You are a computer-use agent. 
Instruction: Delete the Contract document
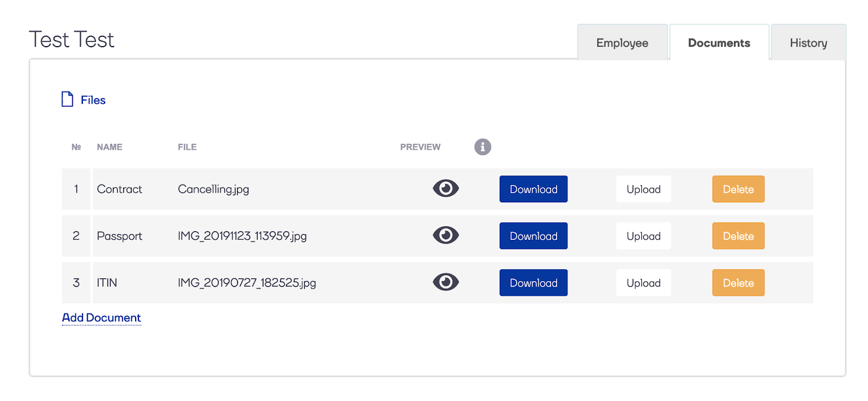(738, 189)
